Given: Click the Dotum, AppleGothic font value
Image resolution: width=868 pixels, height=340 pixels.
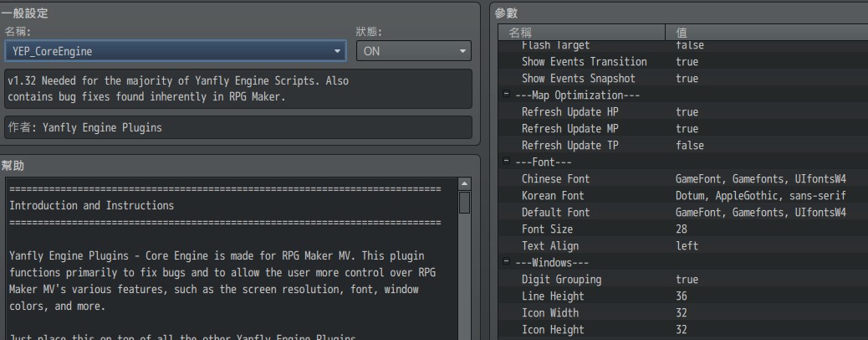Looking at the screenshot, I should 761,195.
